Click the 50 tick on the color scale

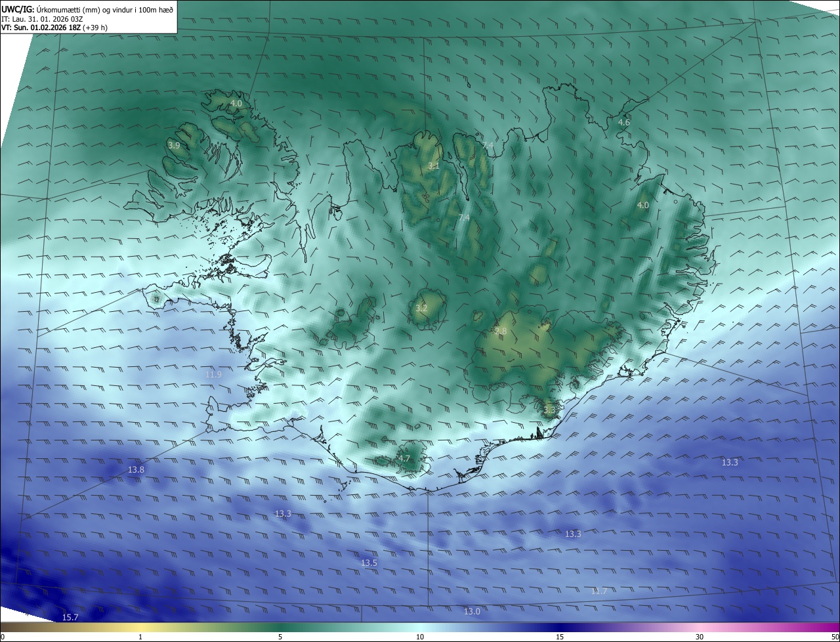point(835,637)
